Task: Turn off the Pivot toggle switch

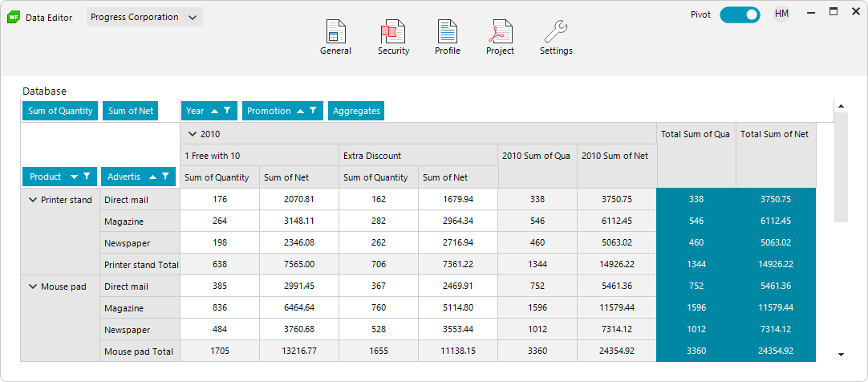Action: (x=740, y=15)
